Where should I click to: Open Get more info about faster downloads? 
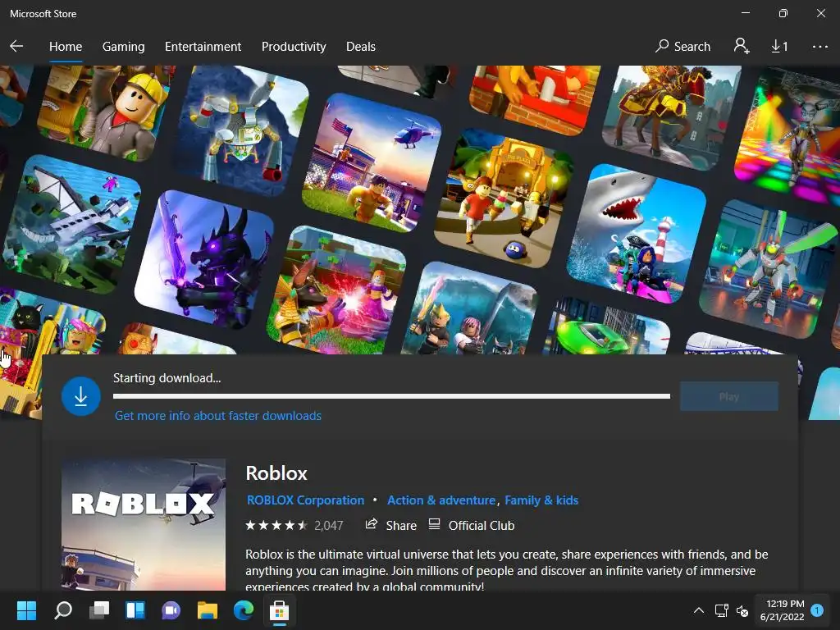[x=218, y=416]
